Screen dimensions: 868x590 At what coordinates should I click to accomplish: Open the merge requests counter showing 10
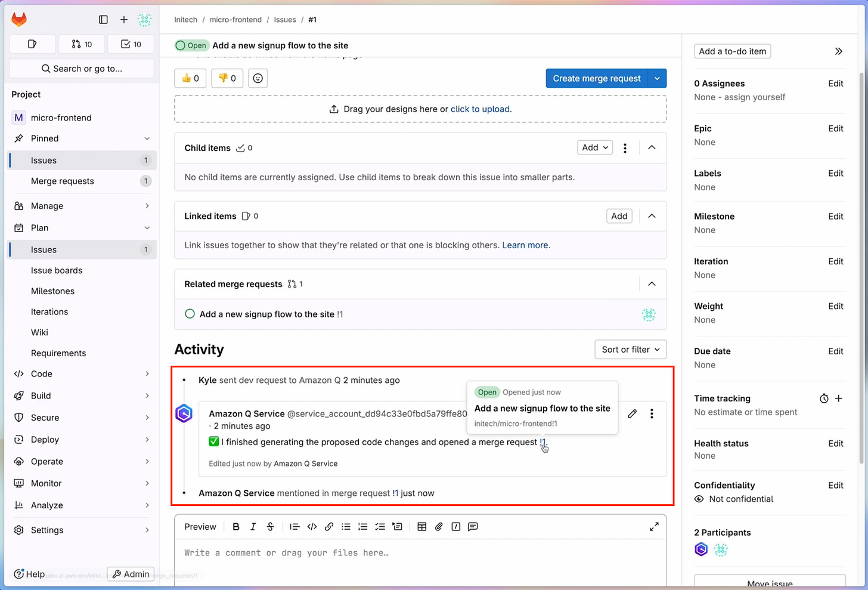[x=82, y=44]
